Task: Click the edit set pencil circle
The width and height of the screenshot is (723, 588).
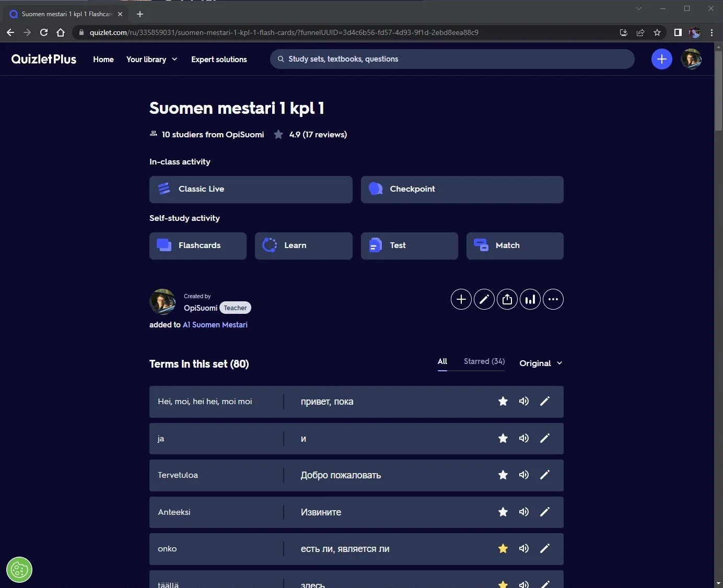Action: pos(484,299)
